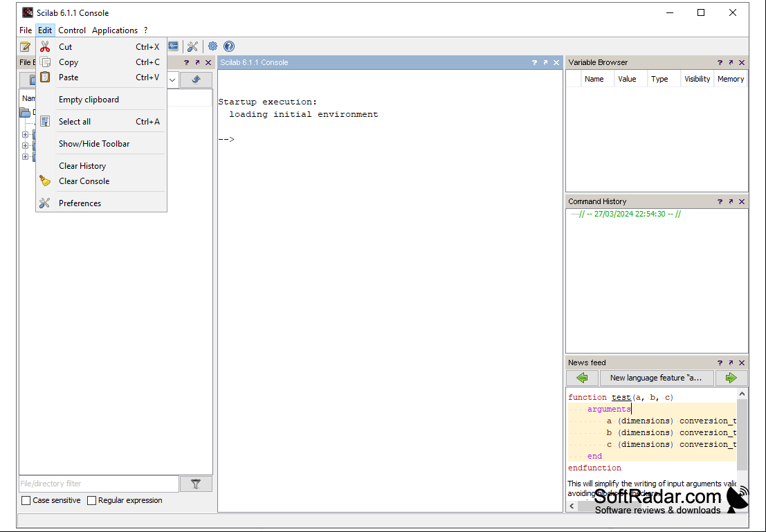Close the News feed pane
Viewport: 766px width, 532px height.
pyautogui.click(x=742, y=363)
